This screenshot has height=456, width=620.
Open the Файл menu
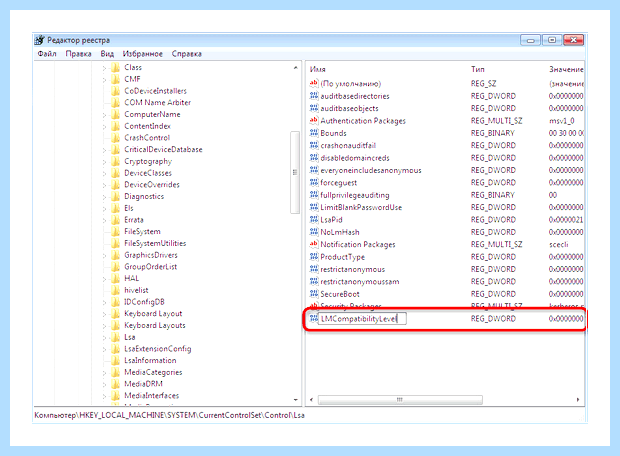click(47, 54)
